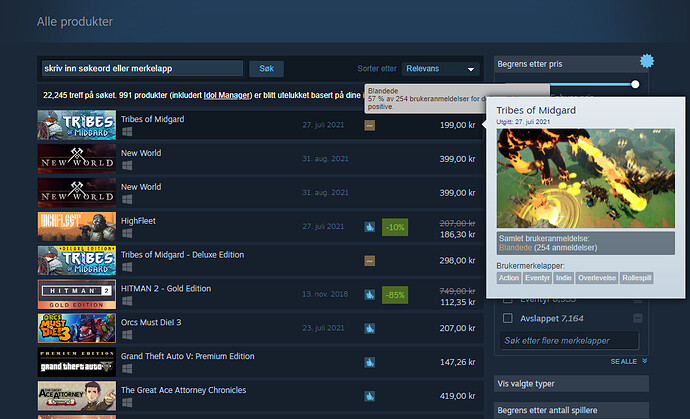690x419 pixels.
Task: Click the search keyword input field
Action: [142, 69]
